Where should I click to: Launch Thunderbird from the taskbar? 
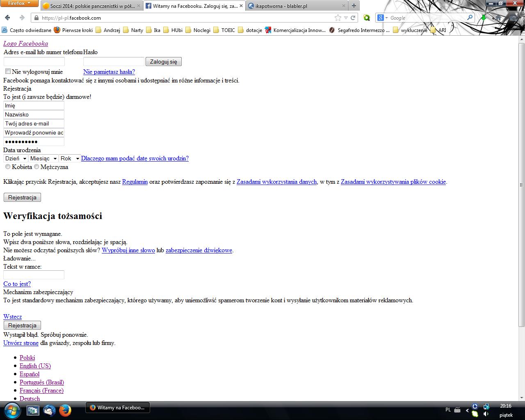tap(49, 410)
